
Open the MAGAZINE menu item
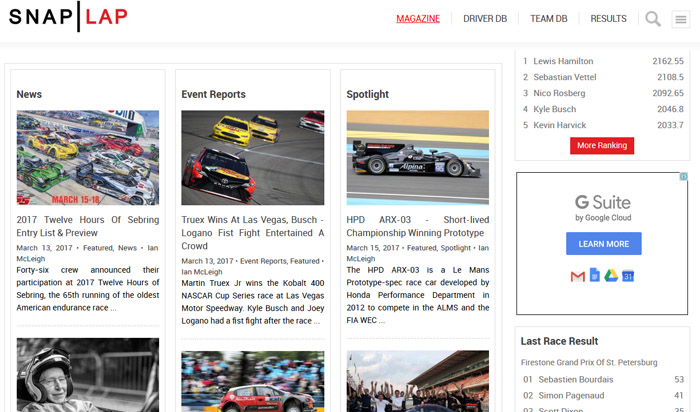(418, 19)
